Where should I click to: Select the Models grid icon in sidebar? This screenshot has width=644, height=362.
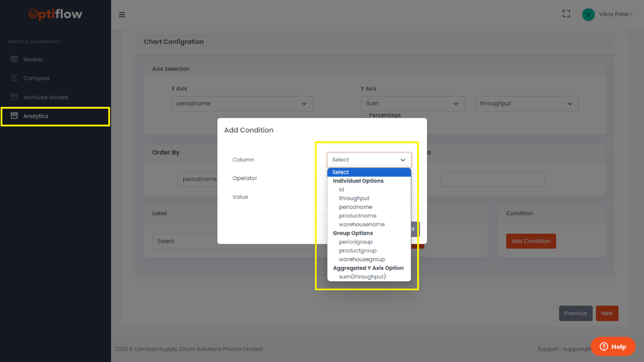(x=15, y=59)
